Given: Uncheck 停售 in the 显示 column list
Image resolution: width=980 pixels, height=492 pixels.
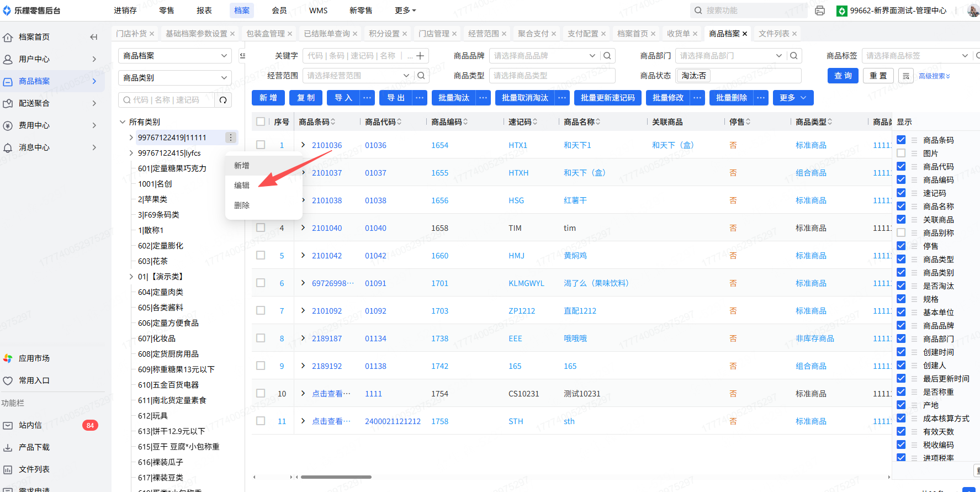Looking at the screenshot, I should (x=901, y=246).
